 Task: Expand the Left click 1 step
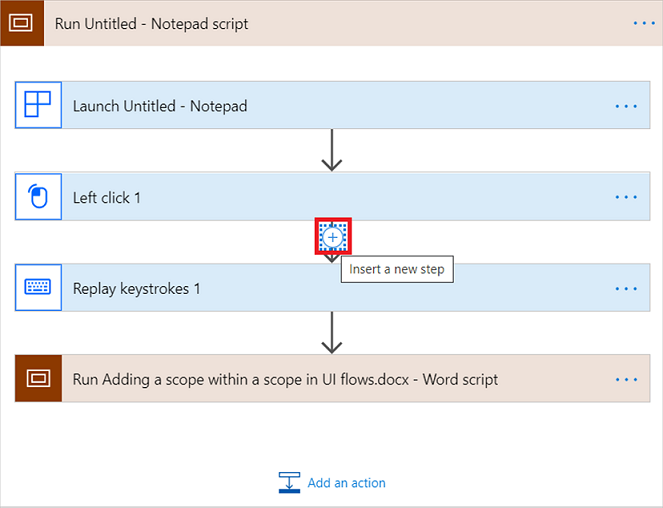[332, 196]
